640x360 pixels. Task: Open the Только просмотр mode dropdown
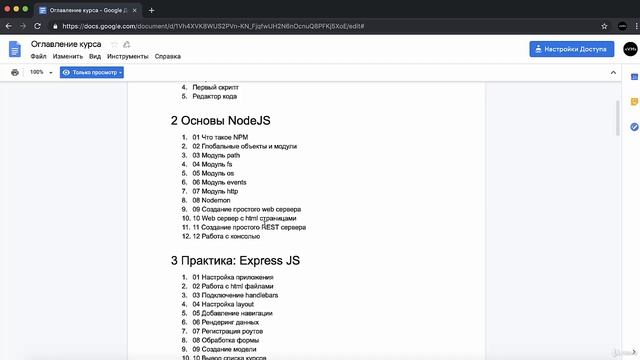point(92,72)
